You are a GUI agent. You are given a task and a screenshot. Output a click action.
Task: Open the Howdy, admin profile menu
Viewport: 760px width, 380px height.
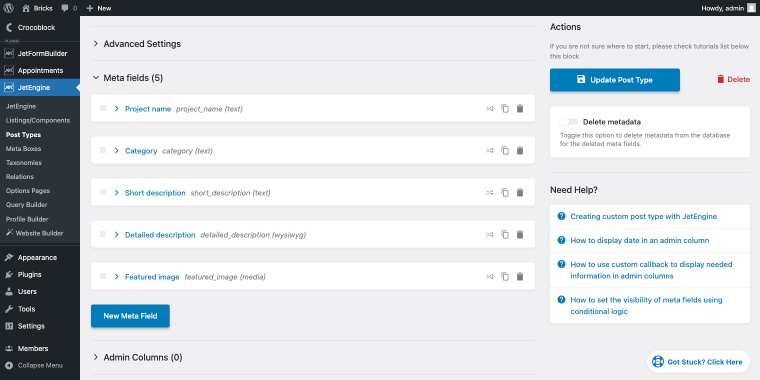click(x=728, y=8)
